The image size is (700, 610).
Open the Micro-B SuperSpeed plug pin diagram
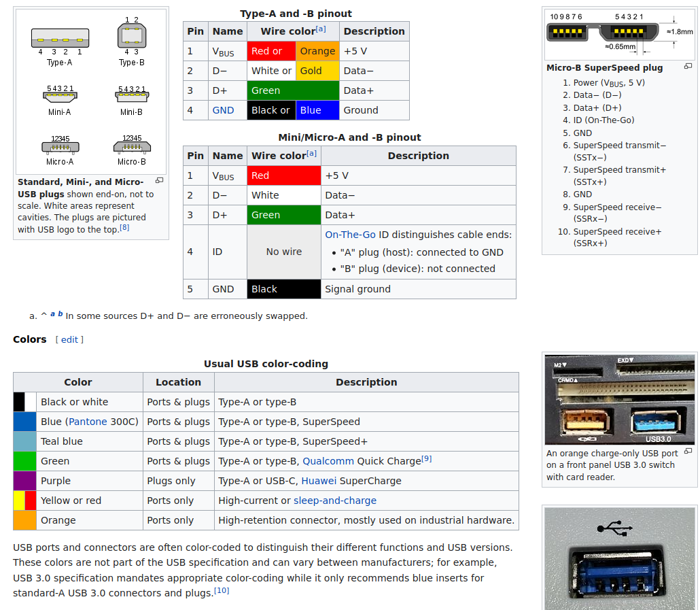tap(619, 33)
